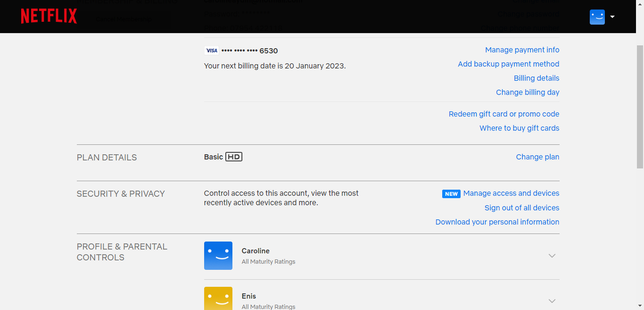Click the All Maturity Ratings text under Caroline
Screen dimensions: 644x310
(268, 262)
